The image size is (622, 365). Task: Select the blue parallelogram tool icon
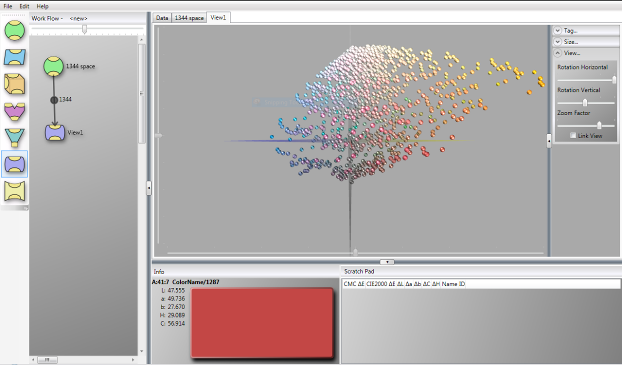pyautogui.click(x=15, y=57)
